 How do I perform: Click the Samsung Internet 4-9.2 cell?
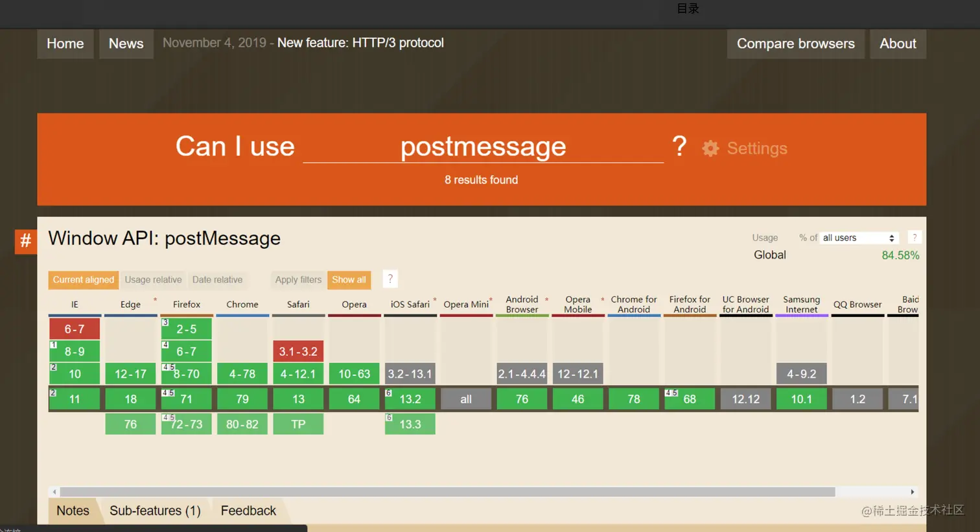[802, 374]
